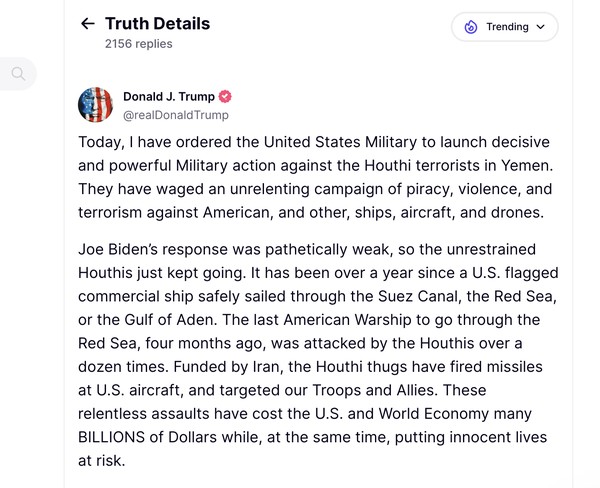Click the Truth Details page heading
Viewport: 600px width, 488px height.
pyautogui.click(x=157, y=23)
